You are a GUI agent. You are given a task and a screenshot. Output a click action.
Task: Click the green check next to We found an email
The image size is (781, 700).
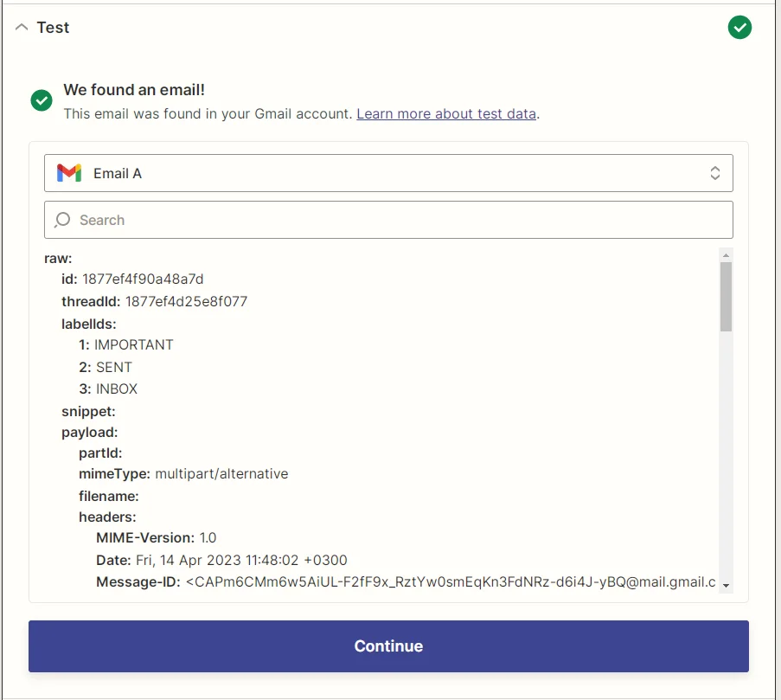41,100
